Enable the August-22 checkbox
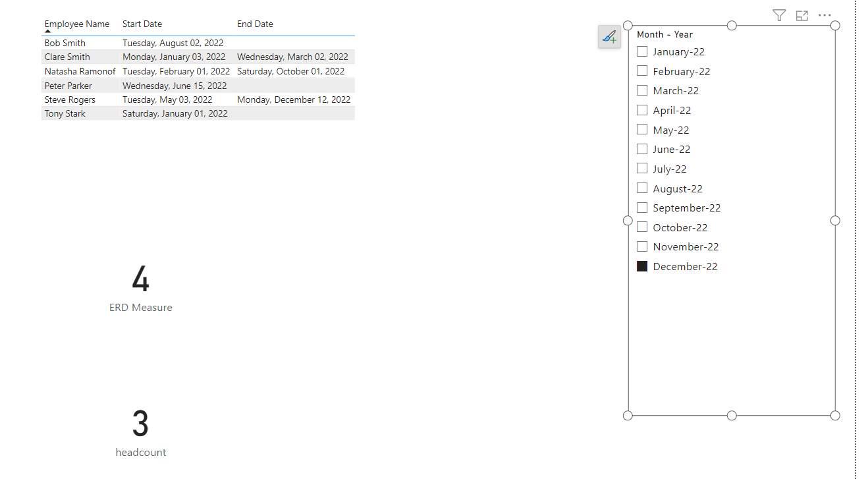The height and width of the screenshot is (479, 868). (x=642, y=188)
